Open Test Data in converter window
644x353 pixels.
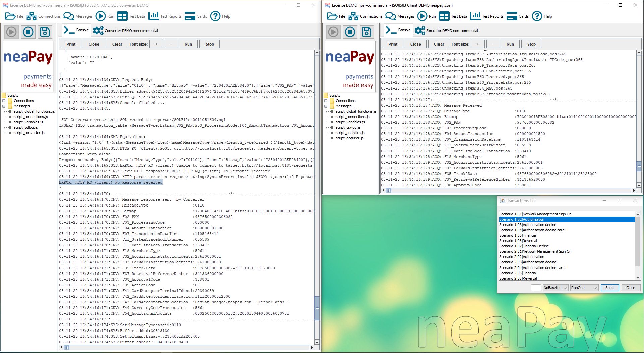(x=131, y=16)
